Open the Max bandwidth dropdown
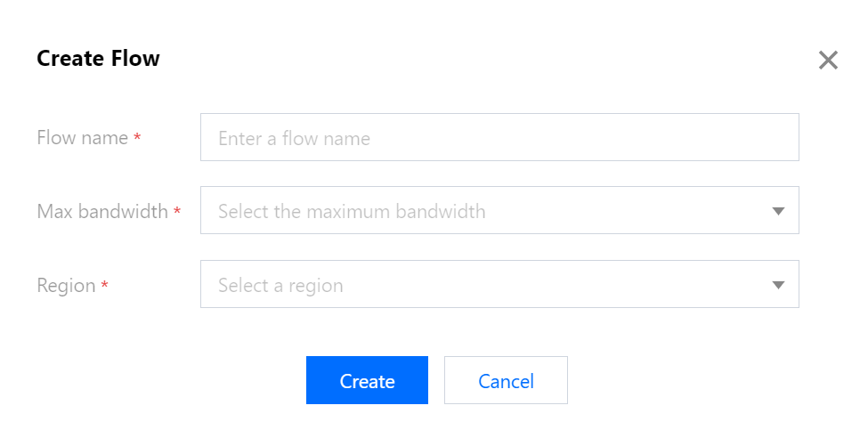The image size is (868, 438). [499, 211]
